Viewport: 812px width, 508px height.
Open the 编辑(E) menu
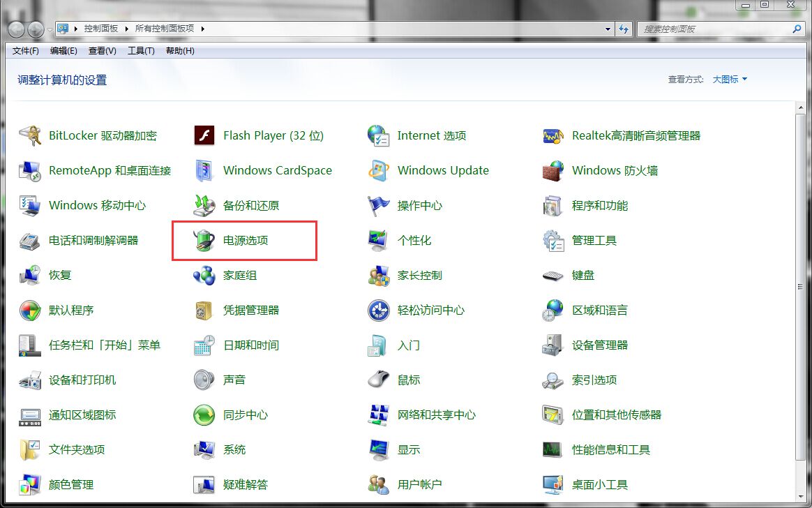coord(63,51)
